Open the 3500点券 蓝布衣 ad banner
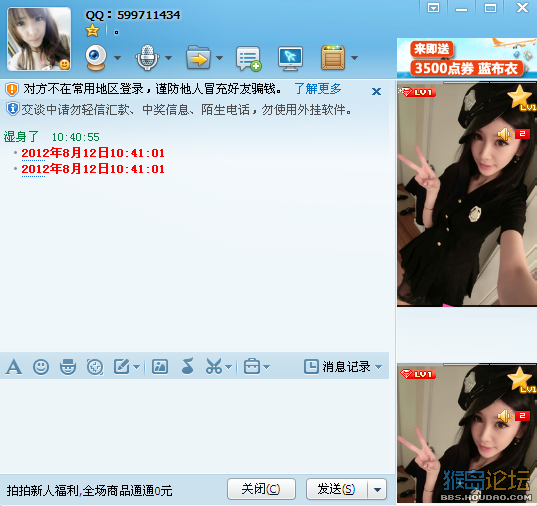This screenshot has width=537, height=506. coord(467,58)
